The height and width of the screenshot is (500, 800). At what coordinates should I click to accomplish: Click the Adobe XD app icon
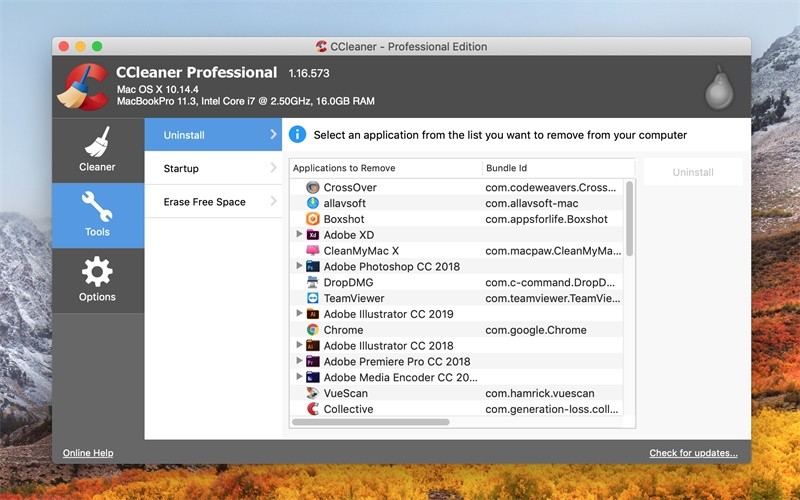(313, 235)
